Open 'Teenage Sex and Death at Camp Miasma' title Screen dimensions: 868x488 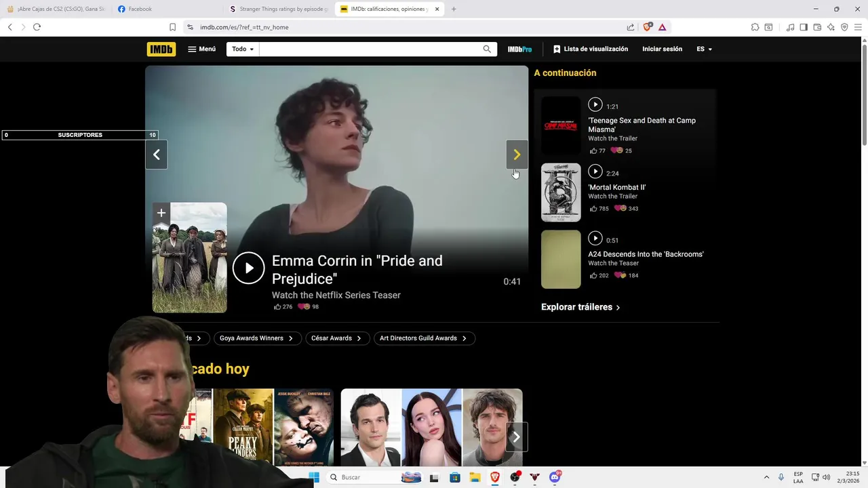coord(642,125)
